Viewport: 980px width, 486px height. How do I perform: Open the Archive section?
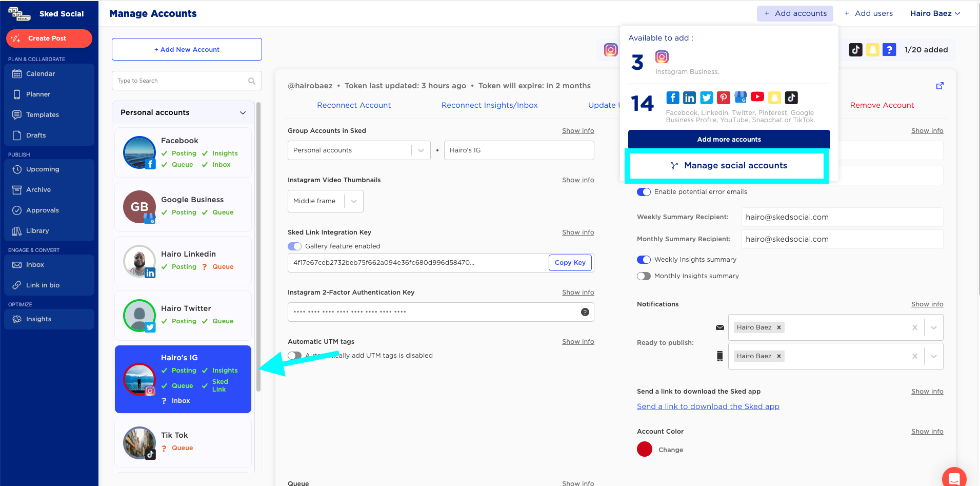coord(49,190)
